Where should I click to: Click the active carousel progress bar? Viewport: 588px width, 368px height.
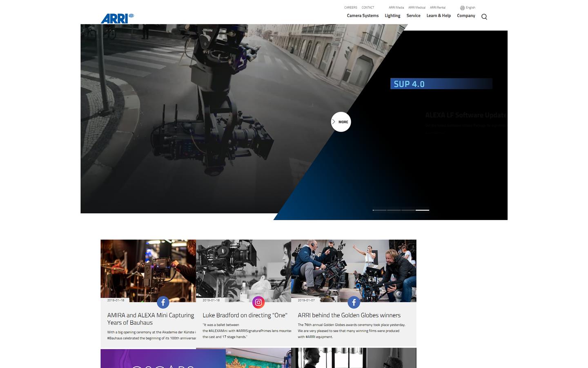tap(422, 210)
